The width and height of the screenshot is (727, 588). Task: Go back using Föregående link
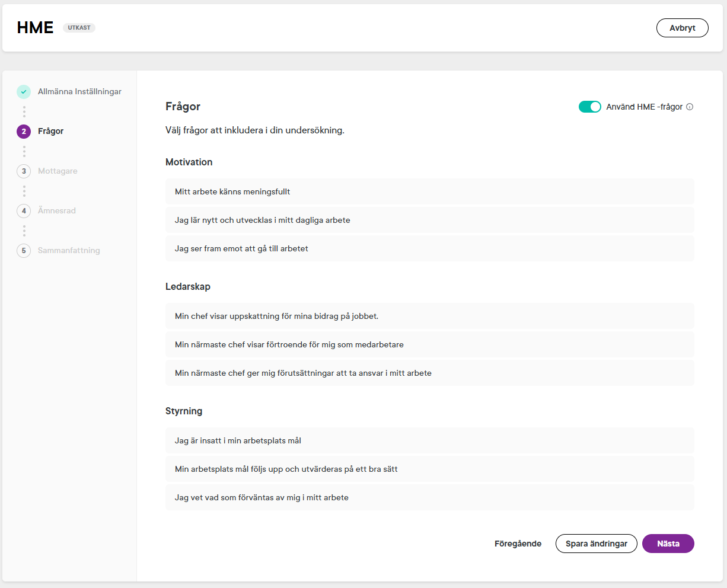pyautogui.click(x=518, y=544)
